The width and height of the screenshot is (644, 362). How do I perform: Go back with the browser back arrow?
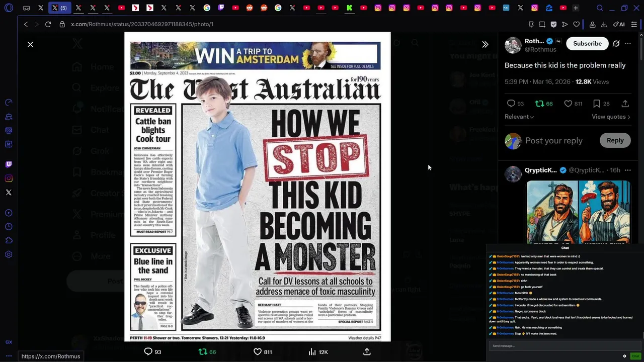[26, 24]
